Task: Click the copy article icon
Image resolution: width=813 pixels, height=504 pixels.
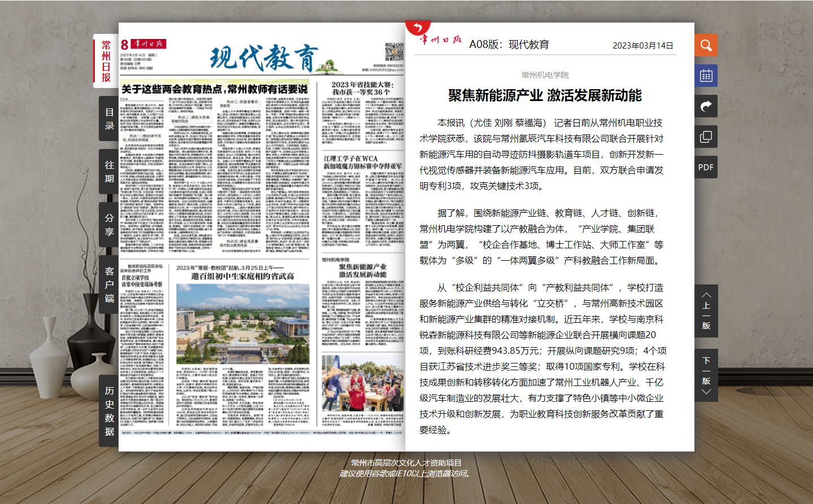Action: tap(706, 137)
